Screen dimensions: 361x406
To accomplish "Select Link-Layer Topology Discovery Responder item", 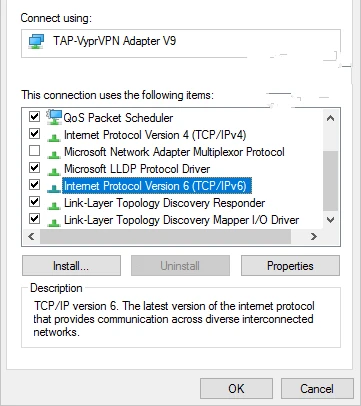I will [x=165, y=203].
